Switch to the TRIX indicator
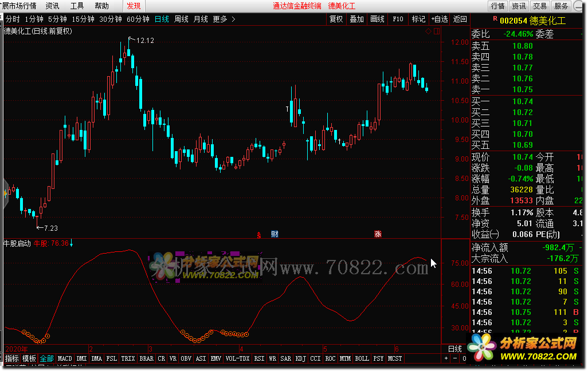The height and width of the screenshot is (371, 588). click(x=128, y=358)
